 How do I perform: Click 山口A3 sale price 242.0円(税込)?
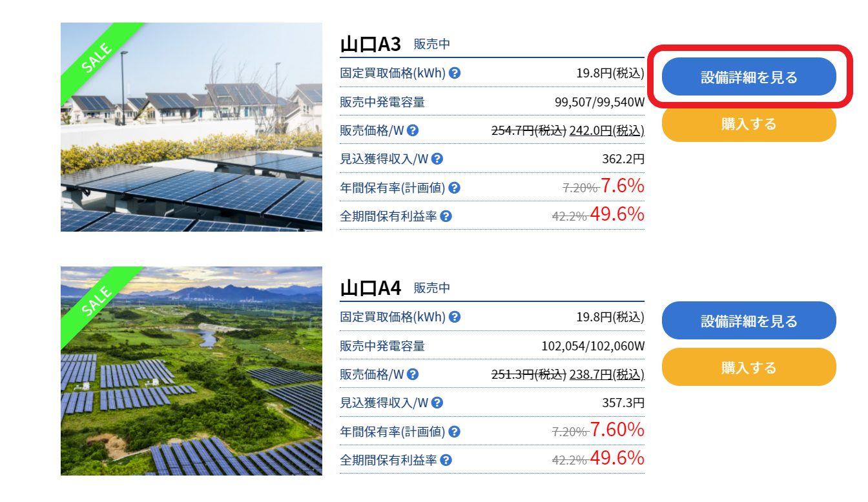[606, 130]
